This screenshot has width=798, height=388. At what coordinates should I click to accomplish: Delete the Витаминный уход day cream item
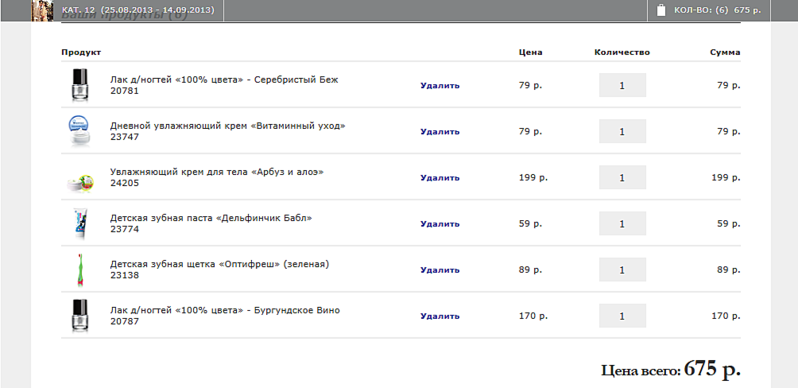[440, 131]
